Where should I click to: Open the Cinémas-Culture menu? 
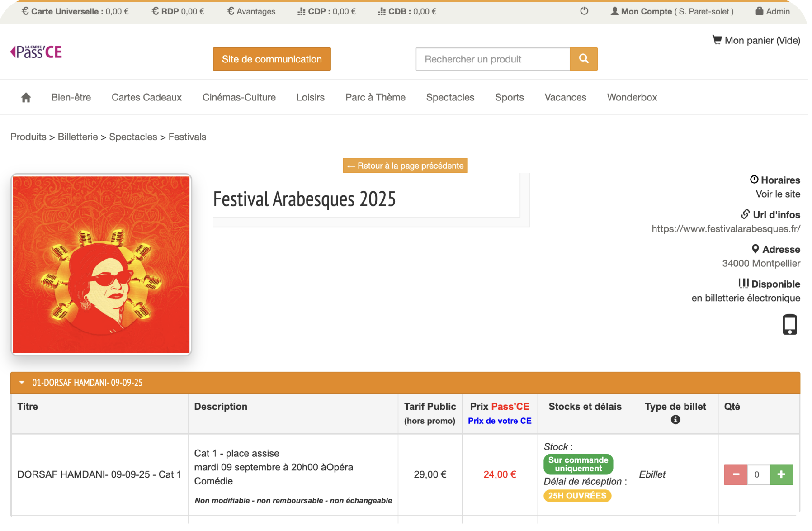click(x=239, y=97)
